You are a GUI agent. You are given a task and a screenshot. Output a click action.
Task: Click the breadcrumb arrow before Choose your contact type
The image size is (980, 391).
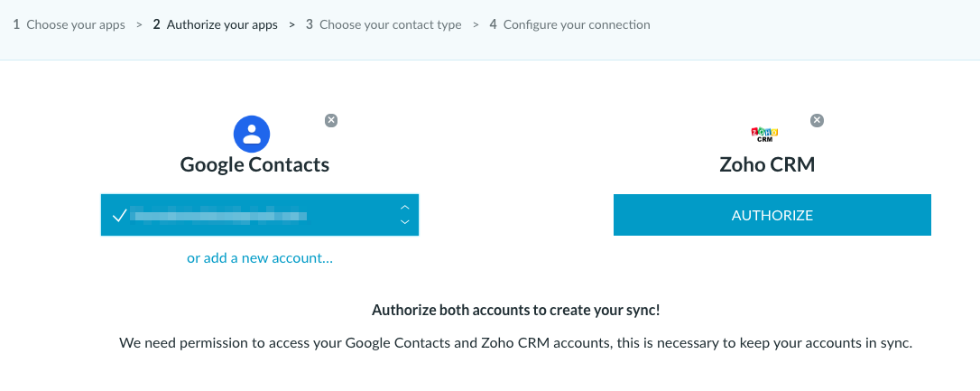291,25
